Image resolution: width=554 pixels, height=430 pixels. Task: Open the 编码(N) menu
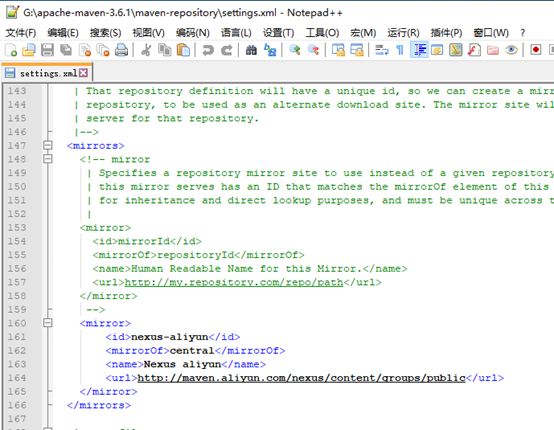(x=193, y=33)
